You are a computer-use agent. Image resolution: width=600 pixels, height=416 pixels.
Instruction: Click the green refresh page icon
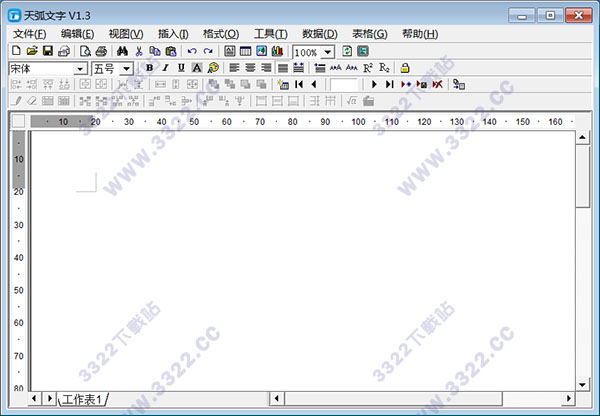tap(347, 51)
